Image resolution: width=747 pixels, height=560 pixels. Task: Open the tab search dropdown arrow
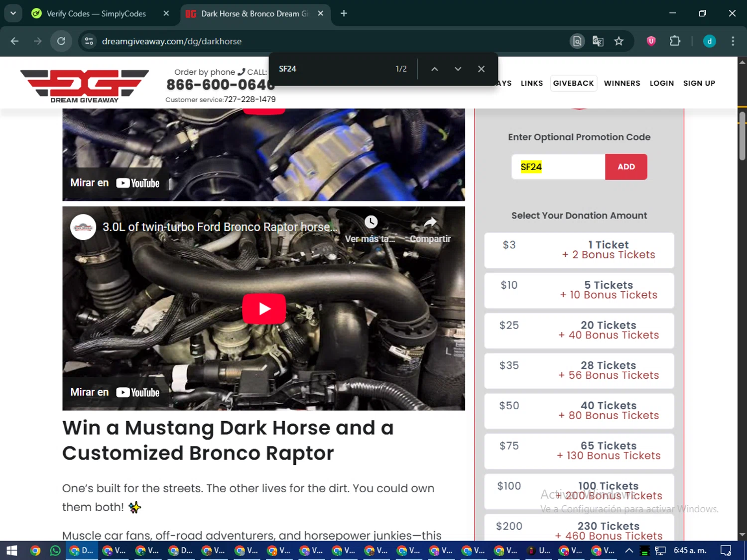tap(13, 13)
